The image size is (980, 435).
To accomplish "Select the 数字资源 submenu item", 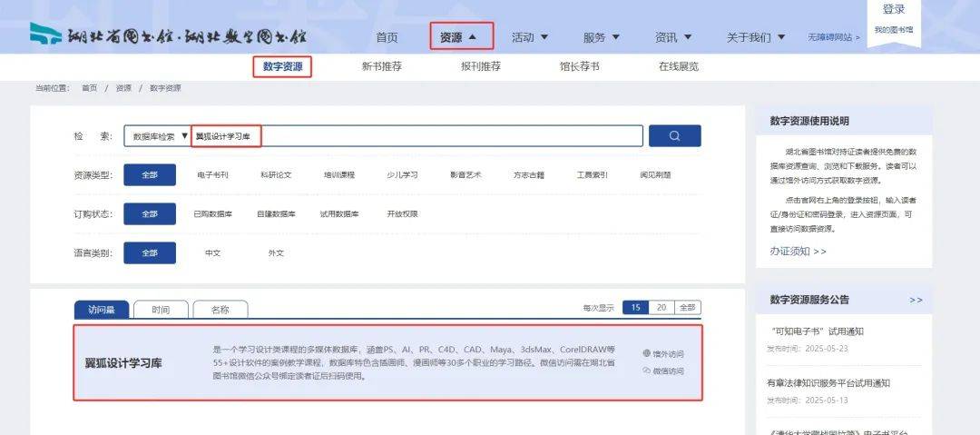I will click(x=282, y=66).
